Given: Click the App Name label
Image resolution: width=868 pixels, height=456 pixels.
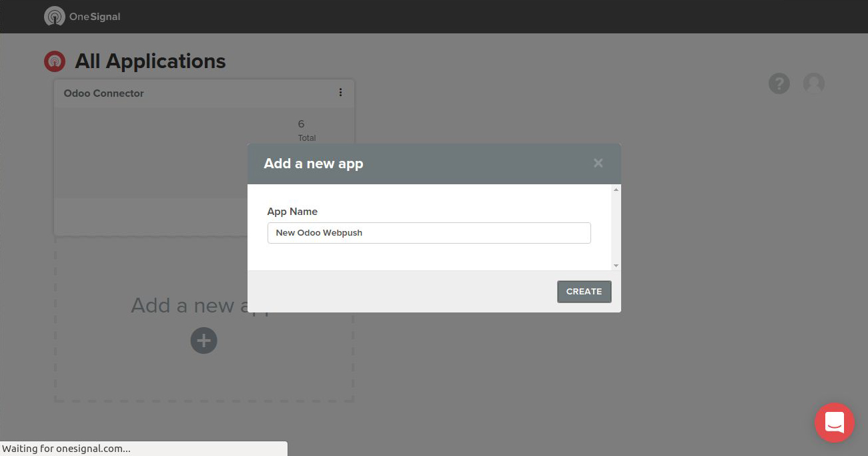Looking at the screenshot, I should [x=292, y=212].
